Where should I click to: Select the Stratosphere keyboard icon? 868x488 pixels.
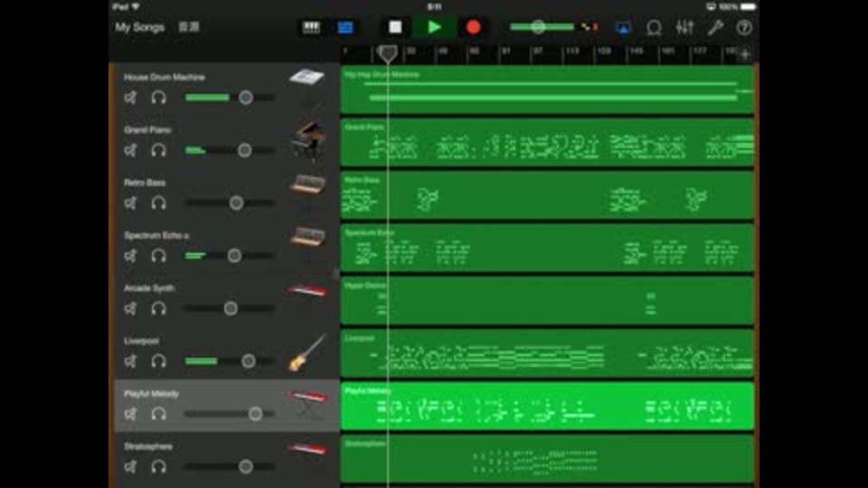[x=307, y=449]
